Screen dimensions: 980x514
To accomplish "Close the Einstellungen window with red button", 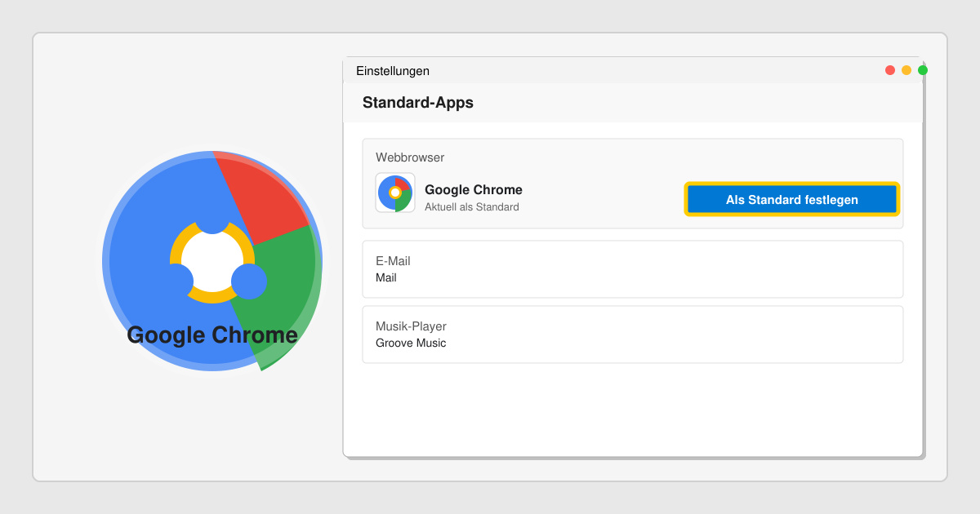I will coord(890,70).
